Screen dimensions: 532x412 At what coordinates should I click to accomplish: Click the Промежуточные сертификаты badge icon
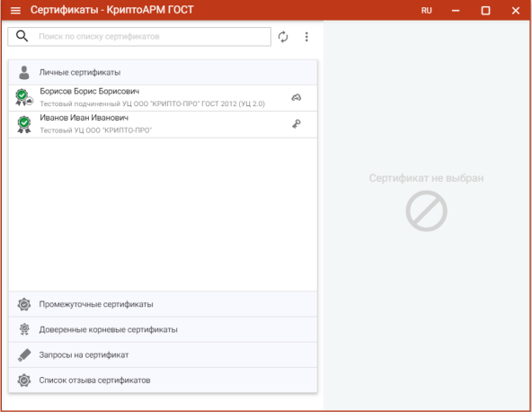tap(24, 304)
